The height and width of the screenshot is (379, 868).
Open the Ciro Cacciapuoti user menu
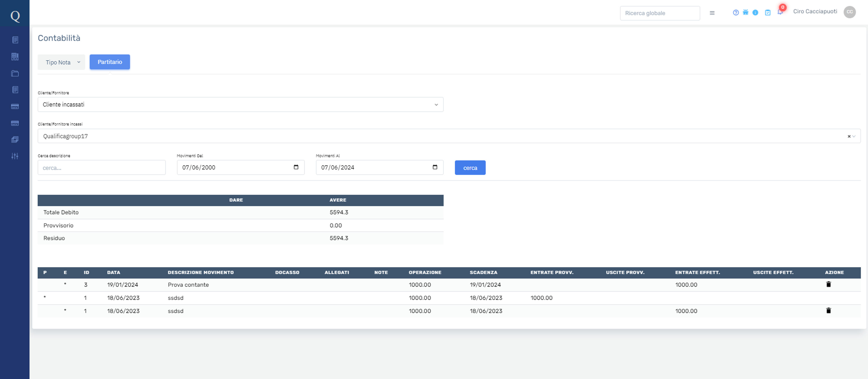tap(815, 12)
